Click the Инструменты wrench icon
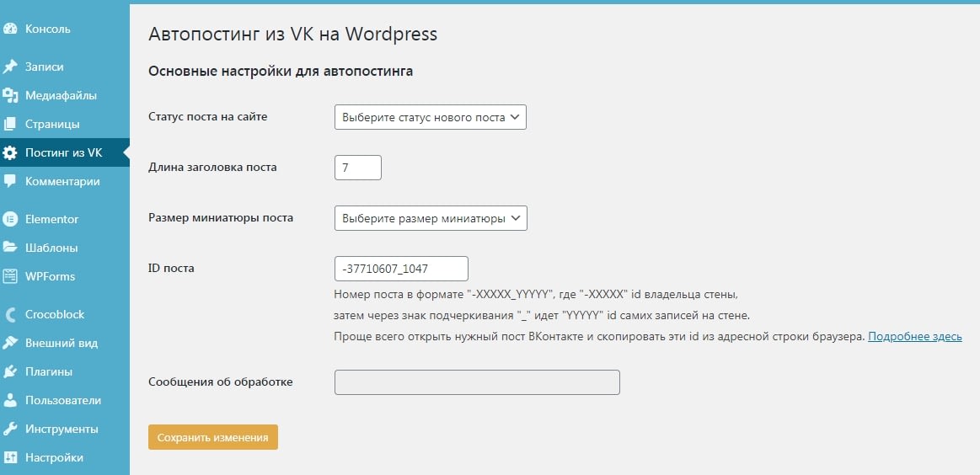 10,430
